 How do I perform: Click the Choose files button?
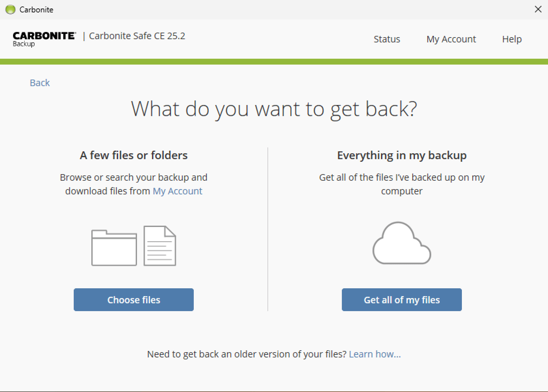click(x=134, y=300)
